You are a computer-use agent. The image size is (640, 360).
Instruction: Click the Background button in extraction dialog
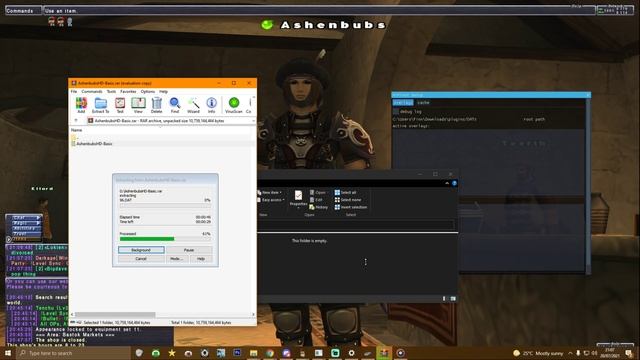pos(141,250)
